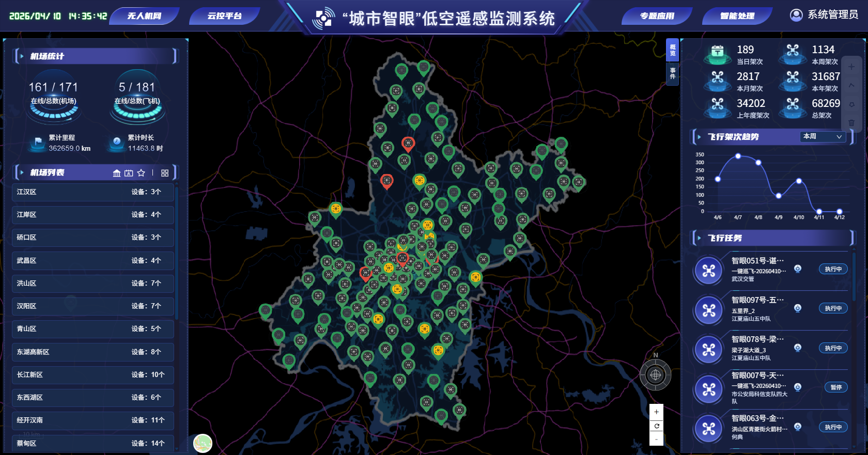Open the 智能处理 navigation menu

(x=737, y=16)
